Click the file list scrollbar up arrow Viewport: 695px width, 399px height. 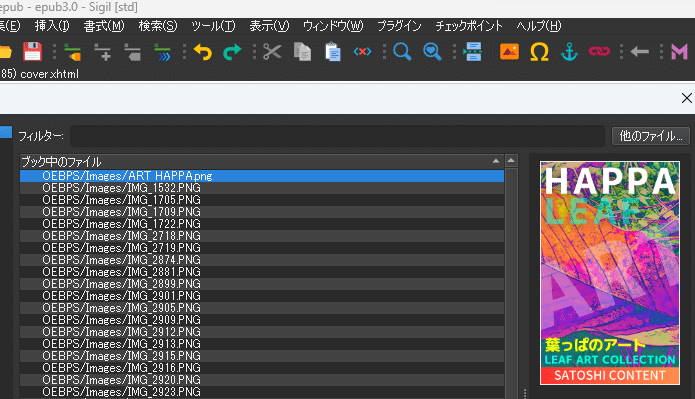tap(511, 160)
